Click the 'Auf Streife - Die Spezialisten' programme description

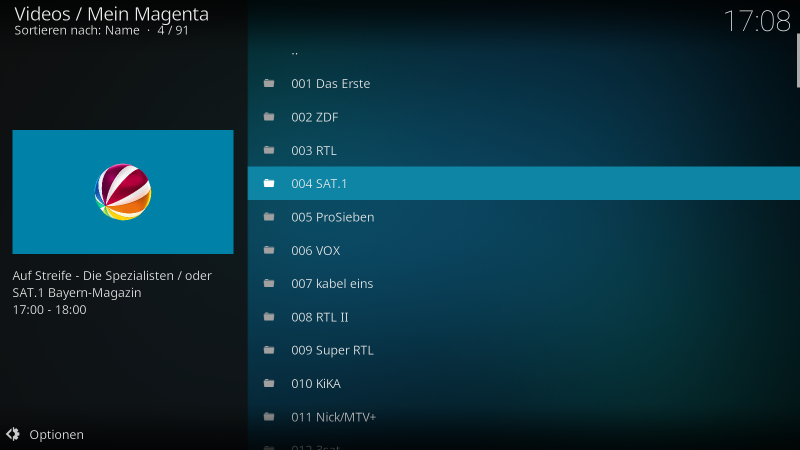click(x=112, y=284)
